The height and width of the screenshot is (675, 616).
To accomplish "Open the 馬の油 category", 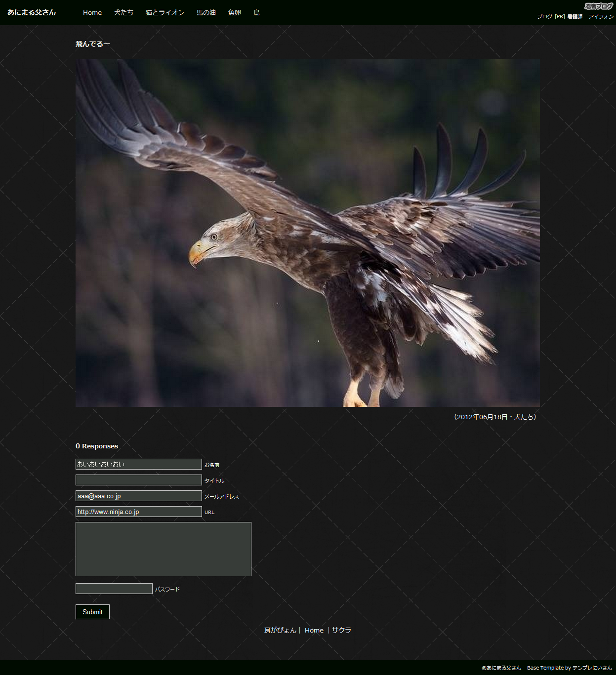I will (x=206, y=12).
